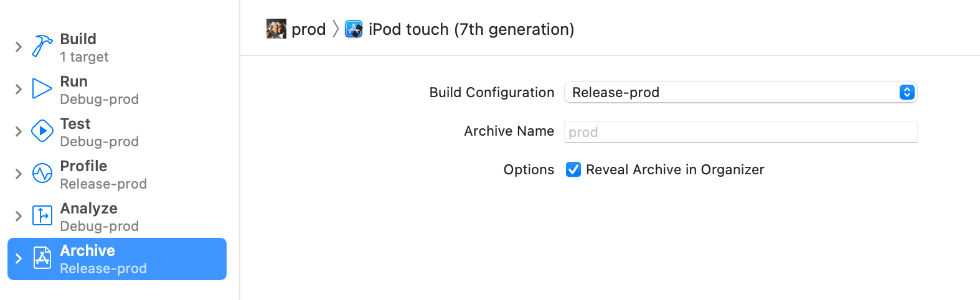Screen dimensions: 980x300
Task: Select the Profile Release-prod action row
Action: coord(117,174)
